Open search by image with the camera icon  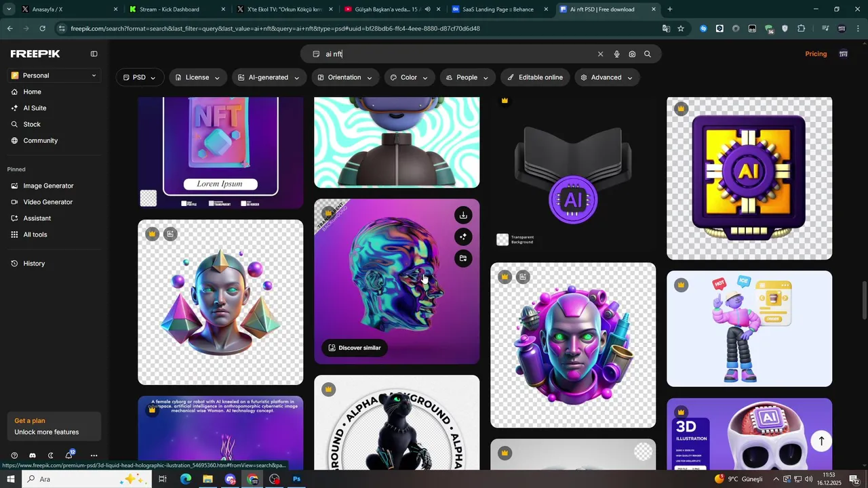(632, 54)
